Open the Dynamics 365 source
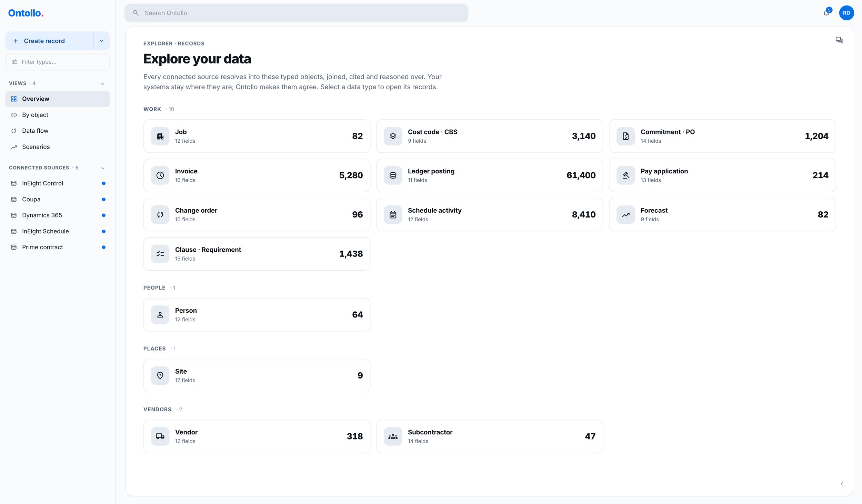Screen dimensions: 862x504 pos(58,215)
